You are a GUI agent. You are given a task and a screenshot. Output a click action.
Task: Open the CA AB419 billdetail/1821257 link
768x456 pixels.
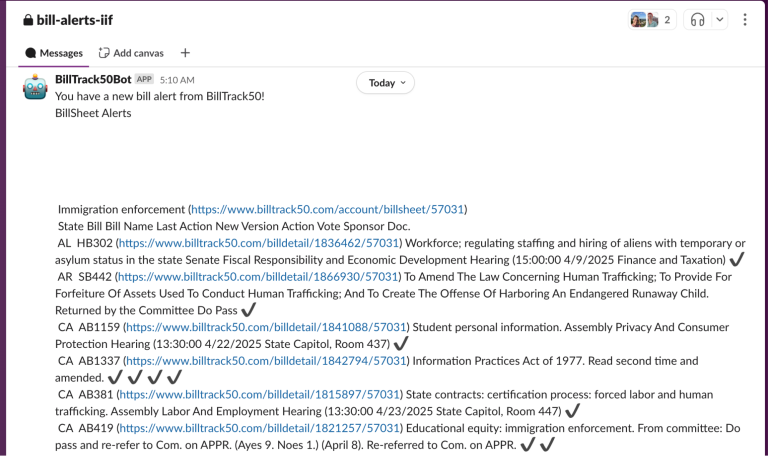click(x=260, y=429)
